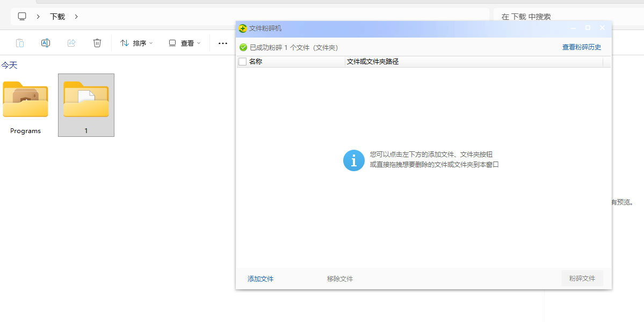Viewport: 644px width, 322px height.
Task: Open the 排序 sort dropdown
Action: 137,43
